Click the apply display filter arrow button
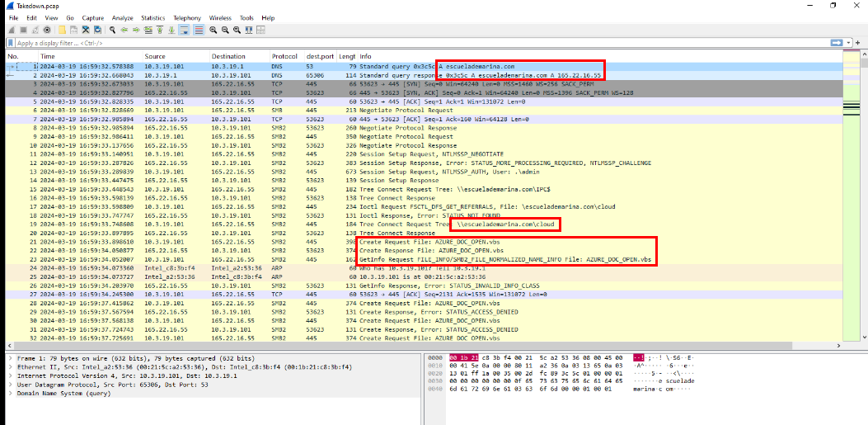Image resolution: width=868 pixels, height=425 pixels. 837,43
